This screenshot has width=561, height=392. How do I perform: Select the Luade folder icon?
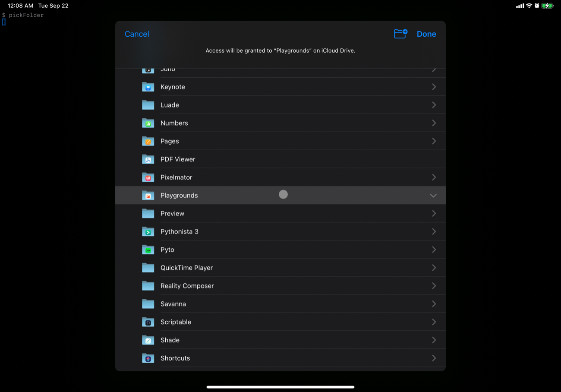point(148,105)
